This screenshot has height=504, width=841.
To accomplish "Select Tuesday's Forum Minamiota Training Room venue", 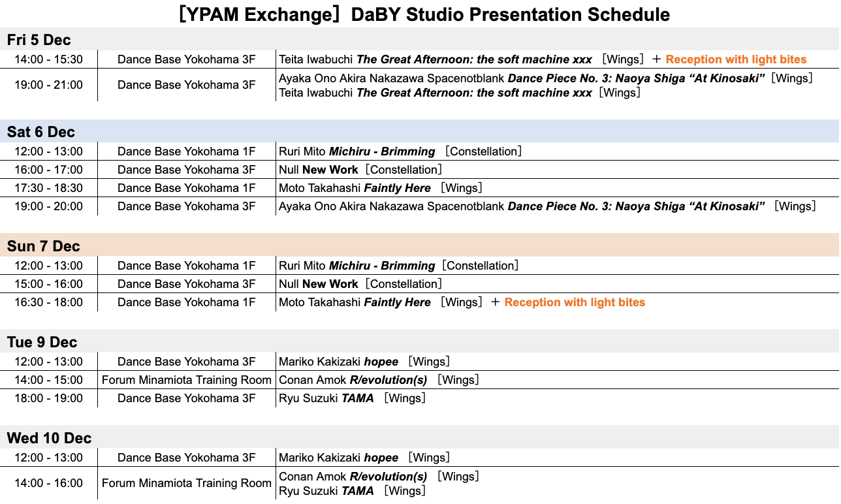I will tap(187, 380).
